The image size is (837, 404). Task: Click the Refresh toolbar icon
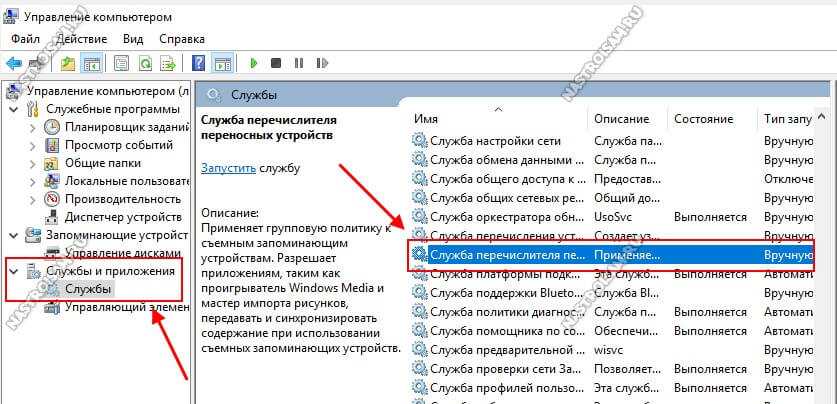145,64
